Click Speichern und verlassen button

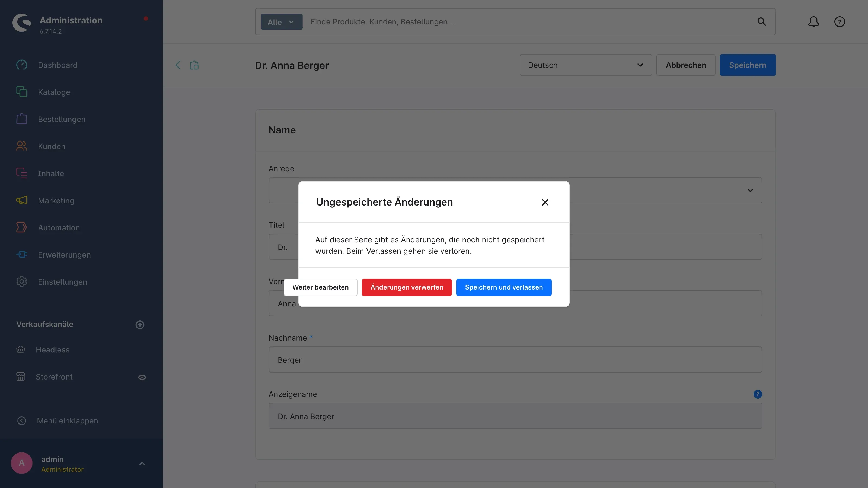pyautogui.click(x=504, y=287)
